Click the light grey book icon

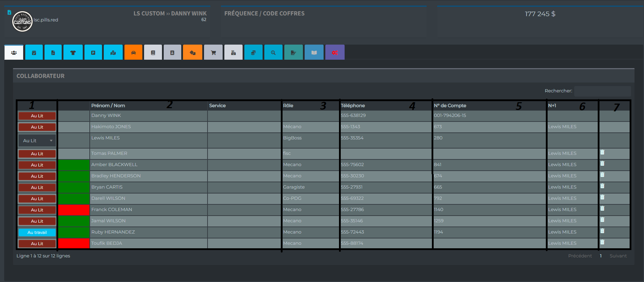click(x=153, y=52)
